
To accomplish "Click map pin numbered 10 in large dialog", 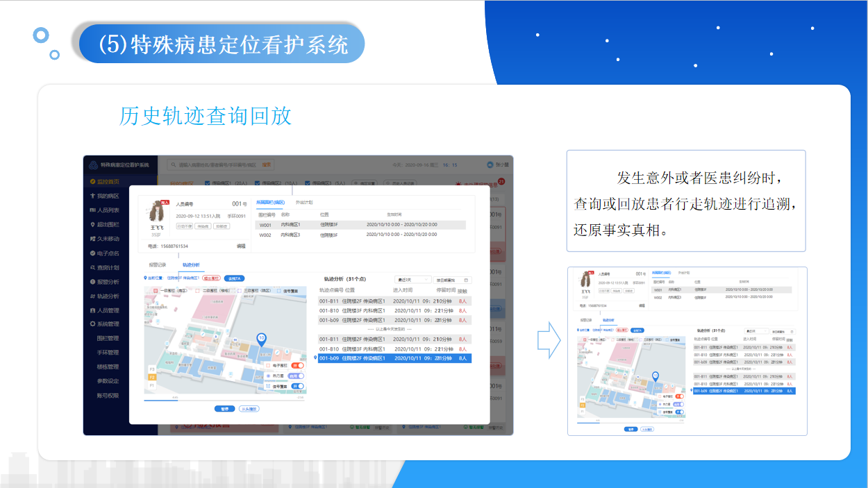I will (x=261, y=339).
